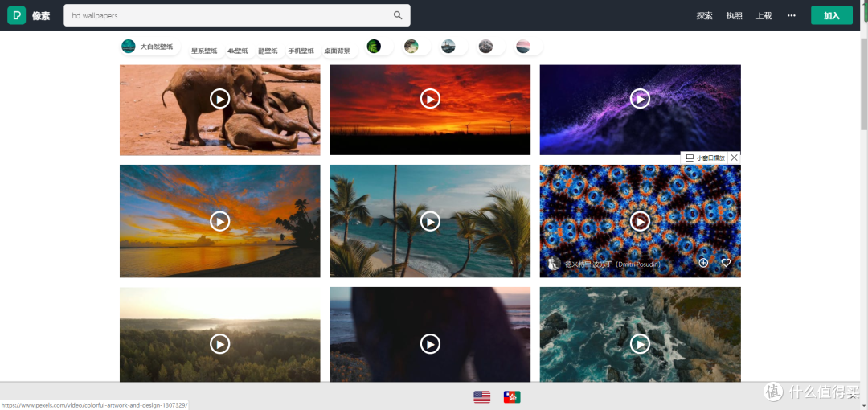Screen dimensions: 868x410
Task: Click the pink sky tag thumbnail
Action: point(523,47)
